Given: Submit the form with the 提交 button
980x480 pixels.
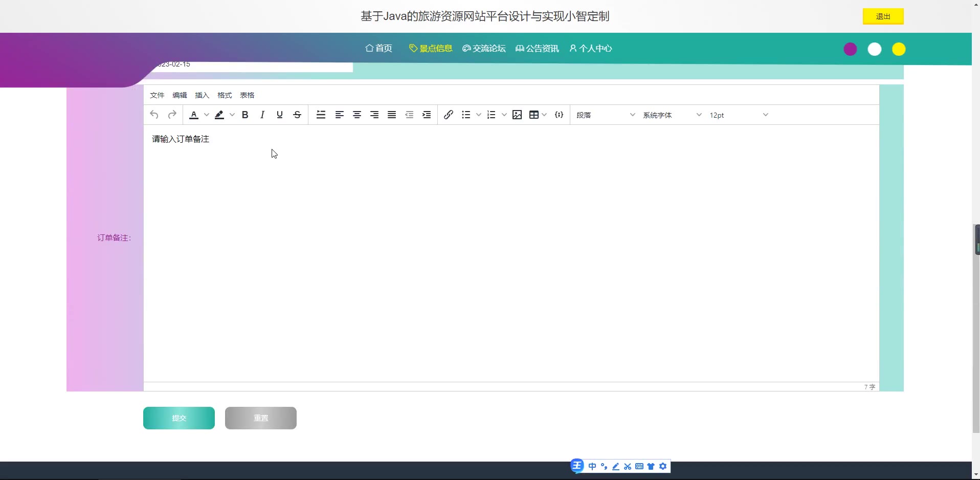Looking at the screenshot, I should (179, 418).
